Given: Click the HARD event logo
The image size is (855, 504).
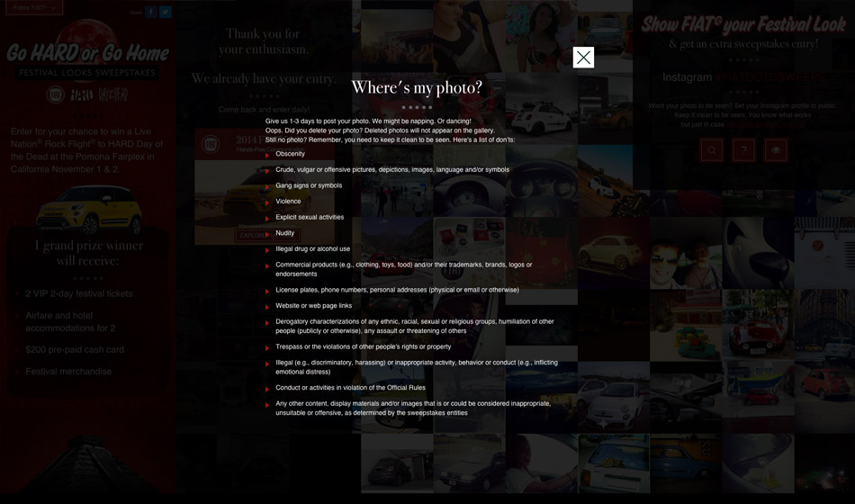Looking at the screenshot, I should [82, 94].
